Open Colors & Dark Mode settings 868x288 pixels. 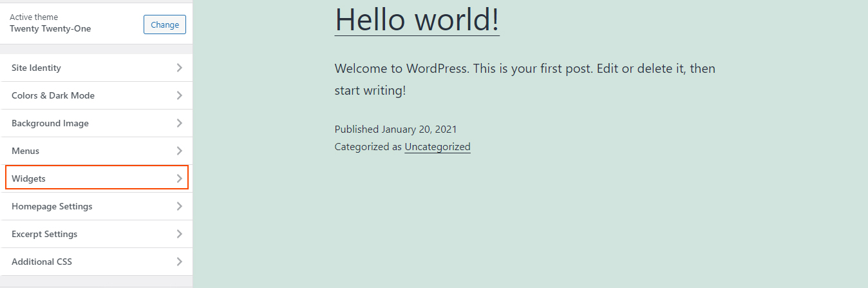tap(97, 95)
